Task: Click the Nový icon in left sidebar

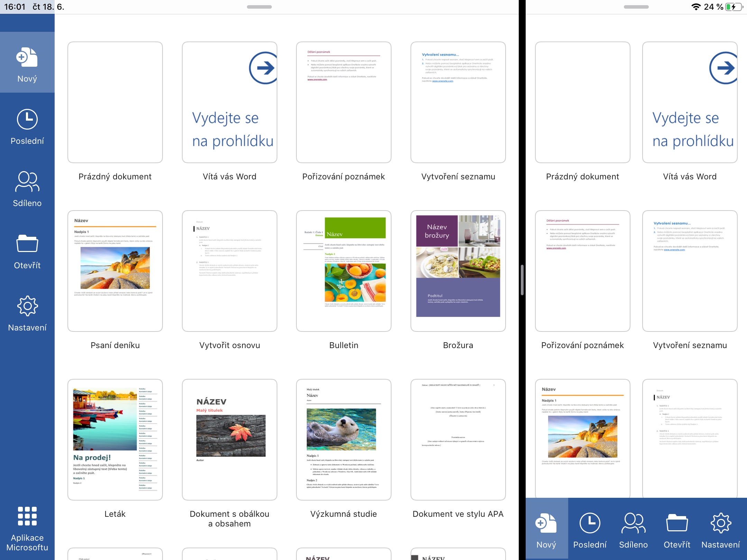Action: point(27,58)
